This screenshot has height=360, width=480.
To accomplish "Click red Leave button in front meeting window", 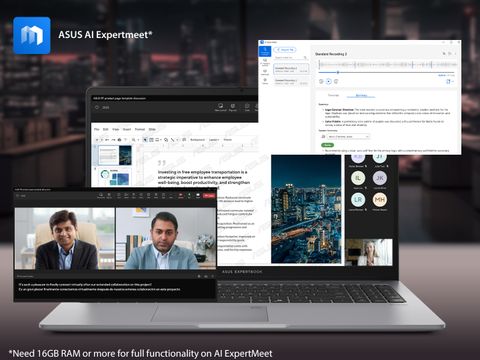I will 209,195.
